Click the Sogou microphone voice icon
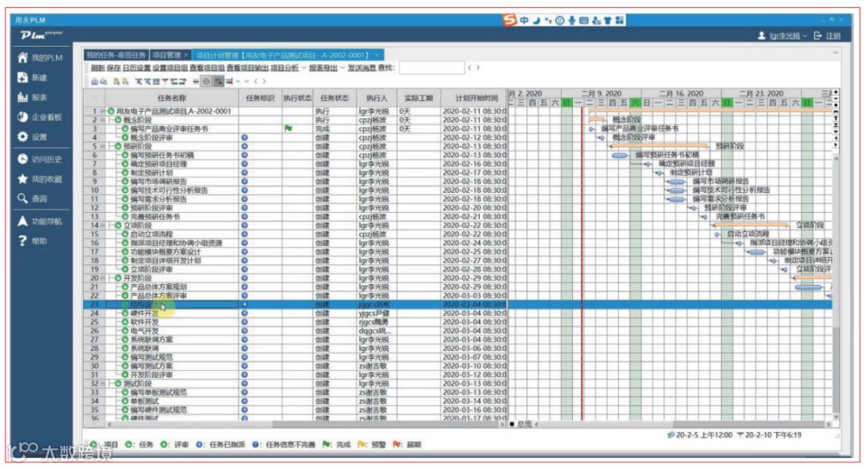Image resolution: width=868 pixels, height=469 pixels. (572, 20)
